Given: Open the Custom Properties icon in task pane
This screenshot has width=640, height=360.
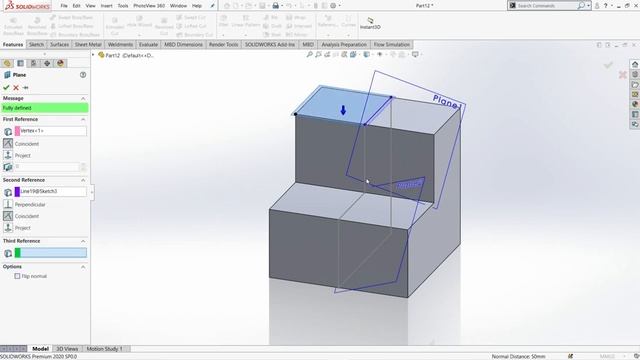Looking at the screenshot, I should pos(635,115).
